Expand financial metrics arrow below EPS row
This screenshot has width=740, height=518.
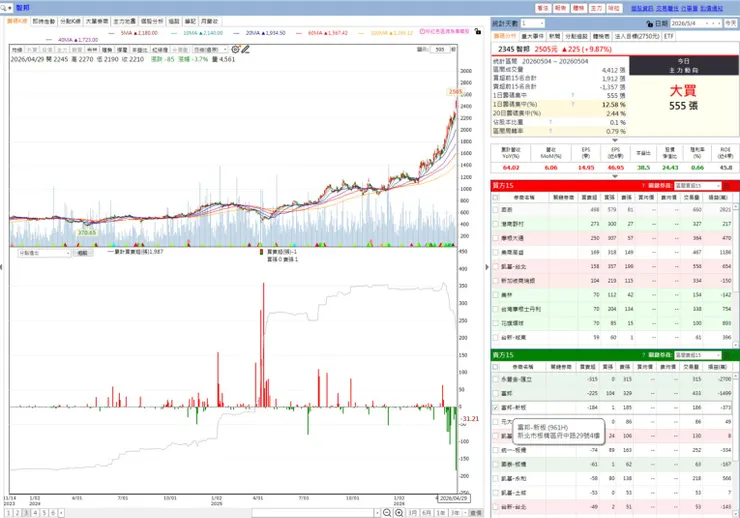pos(614,176)
